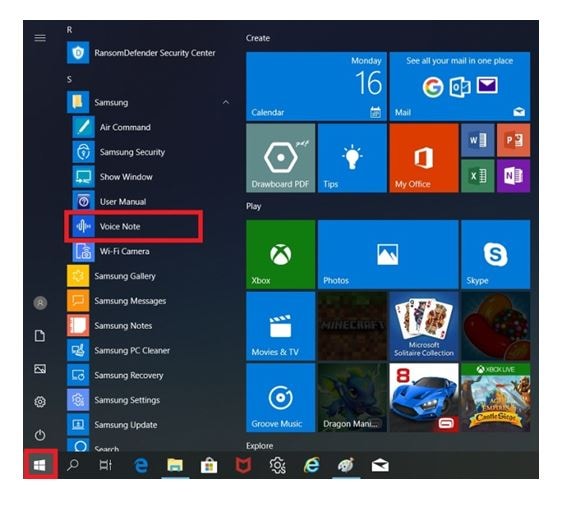Screen dimensions: 567x506
Task: Open the Mail tile
Action: (460, 86)
